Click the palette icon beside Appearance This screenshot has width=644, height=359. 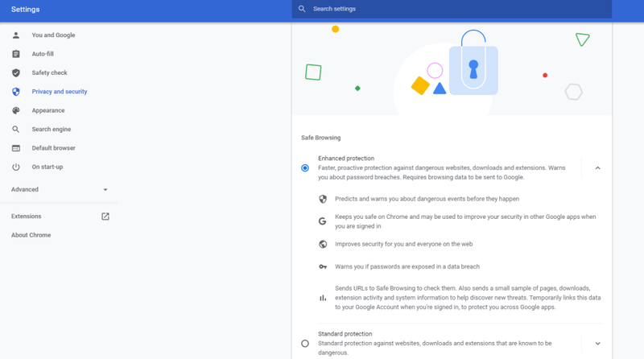tap(15, 110)
